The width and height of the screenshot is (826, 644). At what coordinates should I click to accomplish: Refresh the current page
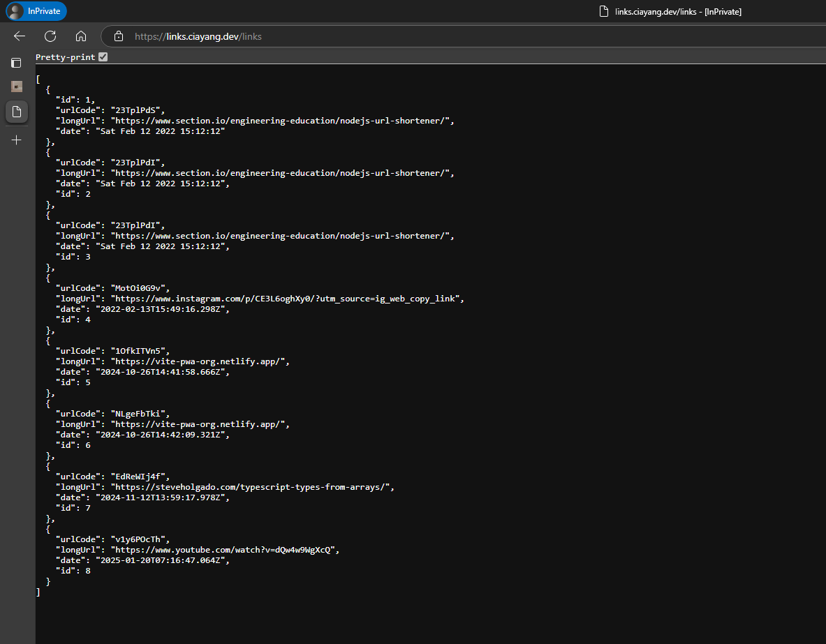point(50,36)
